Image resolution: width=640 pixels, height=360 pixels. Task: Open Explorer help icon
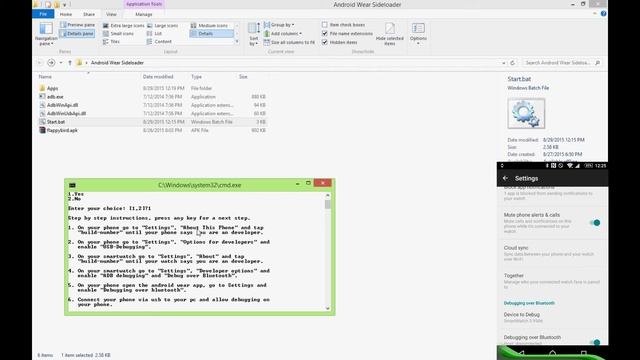(603, 14)
